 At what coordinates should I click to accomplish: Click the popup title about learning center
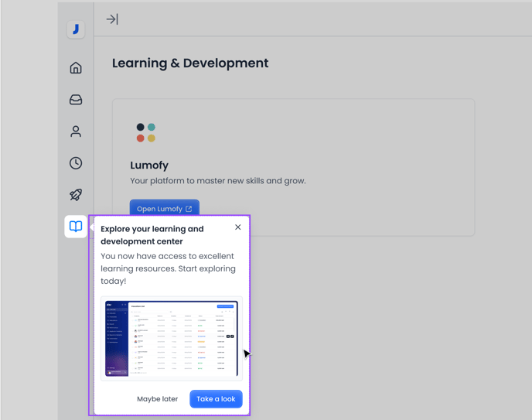tap(152, 235)
